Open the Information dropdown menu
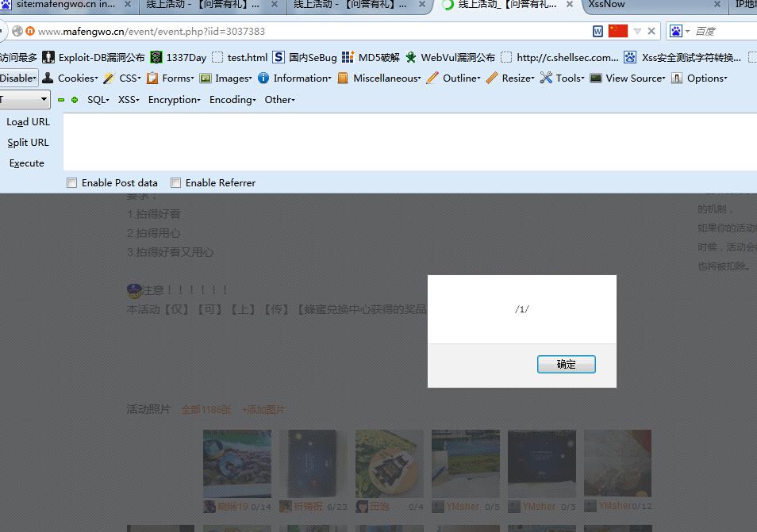Screen dimensions: 757x532 click(x=302, y=78)
